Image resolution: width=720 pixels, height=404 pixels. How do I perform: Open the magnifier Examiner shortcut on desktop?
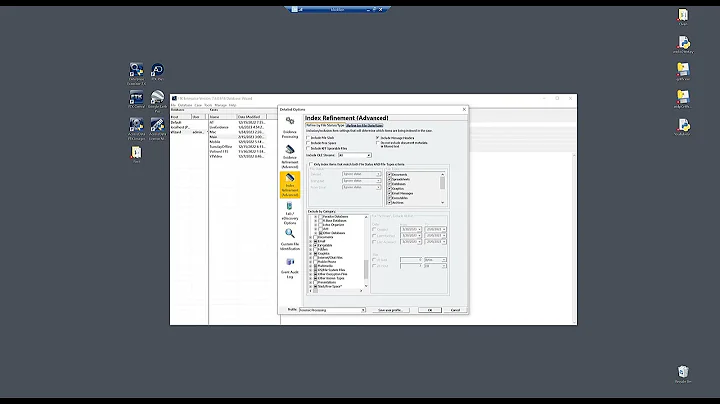tap(136, 73)
